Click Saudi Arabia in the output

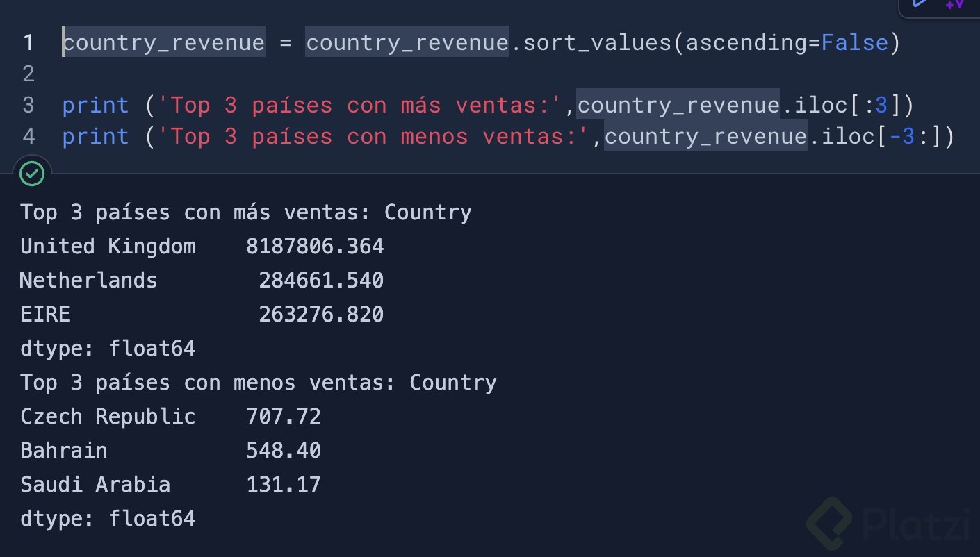pyautogui.click(x=95, y=485)
